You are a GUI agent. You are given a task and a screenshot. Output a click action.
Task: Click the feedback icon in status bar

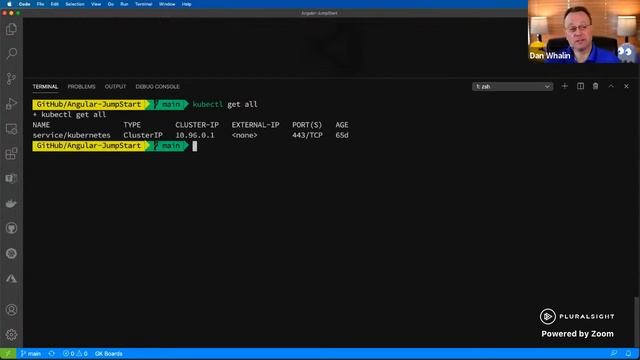coord(613,353)
